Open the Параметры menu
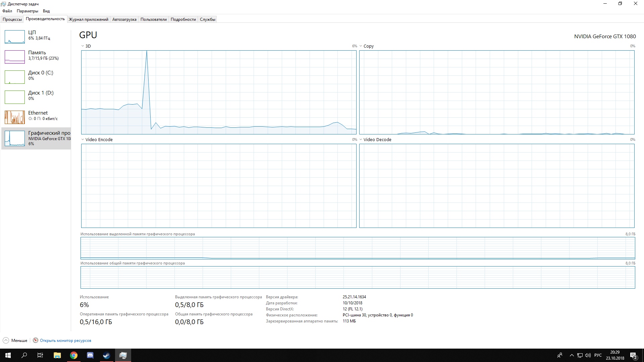This screenshot has height=362, width=644. pos(27,11)
